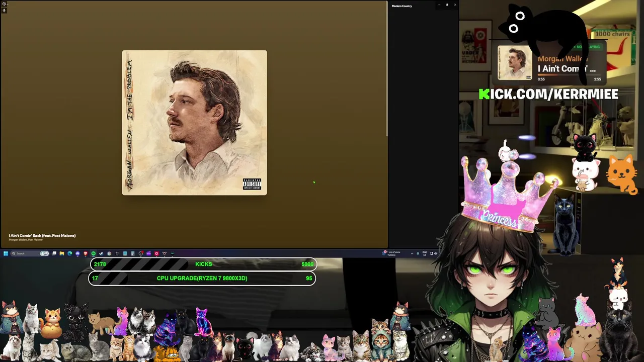Click the small album thumbnail in now playing widget
This screenshot has height=362, width=644.
515,63
